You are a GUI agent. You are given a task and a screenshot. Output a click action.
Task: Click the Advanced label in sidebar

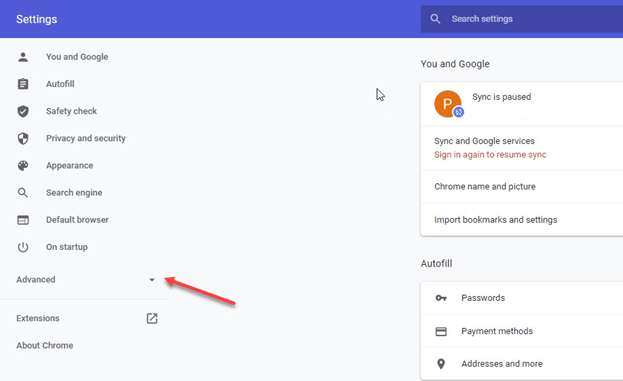[x=36, y=280]
